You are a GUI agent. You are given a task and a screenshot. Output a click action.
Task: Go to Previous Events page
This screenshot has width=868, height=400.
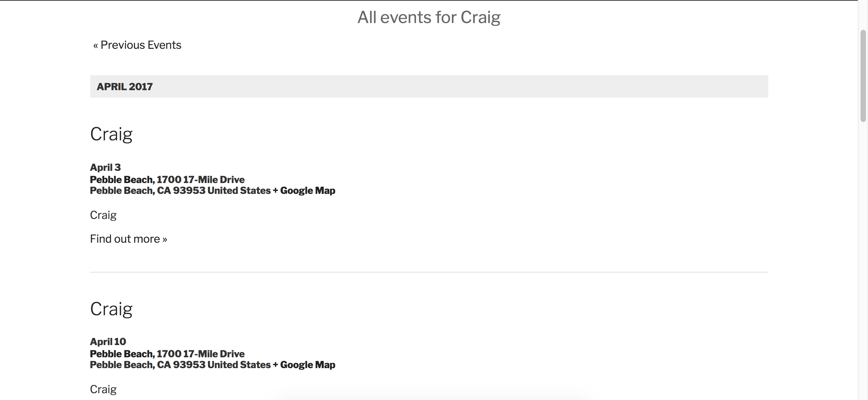point(137,45)
